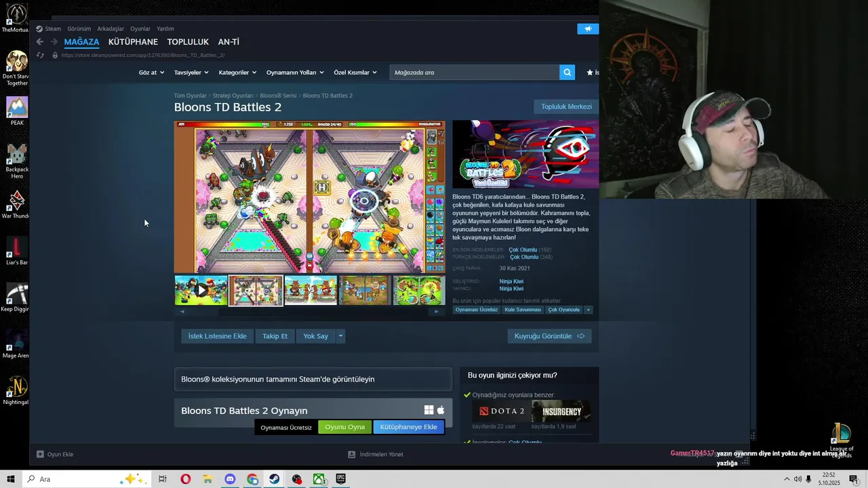This screenshot has height=488, width=868.
Task: Click the DOTA 2 similar game thumbnail
Action: pos(502,411)
